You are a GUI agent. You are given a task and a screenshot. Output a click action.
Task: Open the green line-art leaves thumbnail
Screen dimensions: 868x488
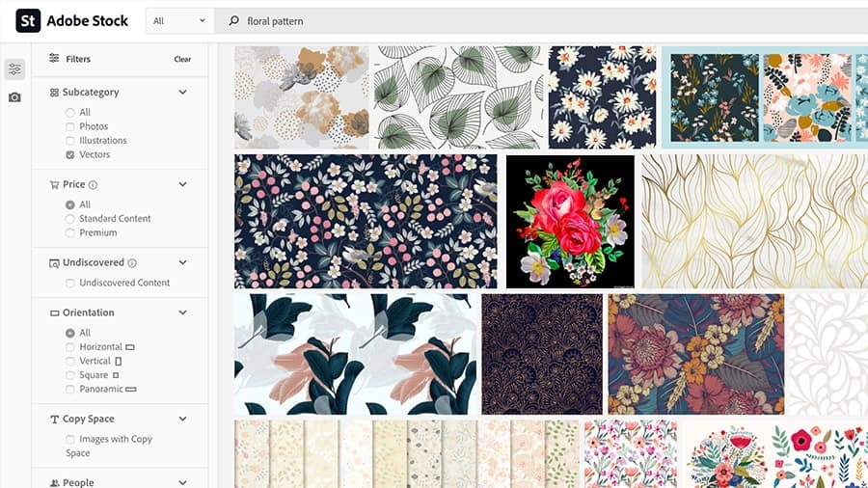tap(458, 97)
